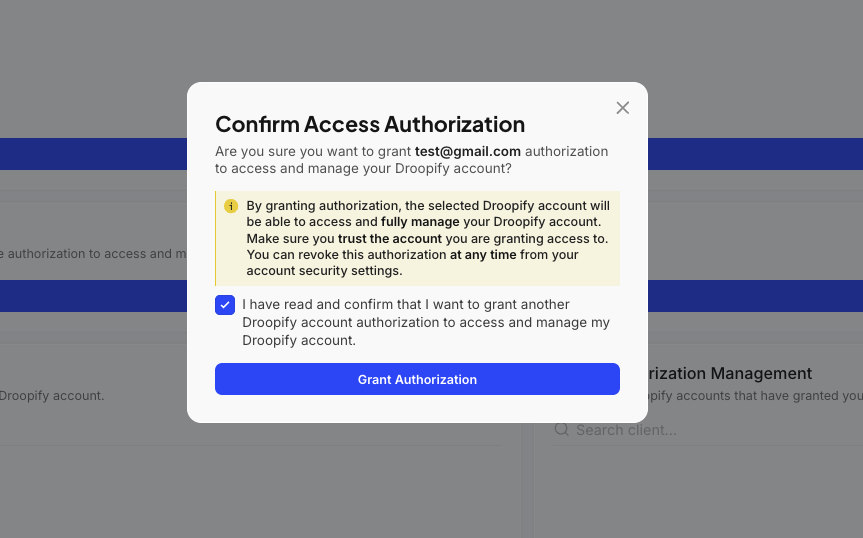Click the lower blue banner right of dialog
Screen dimensions: 863x538
755,295
